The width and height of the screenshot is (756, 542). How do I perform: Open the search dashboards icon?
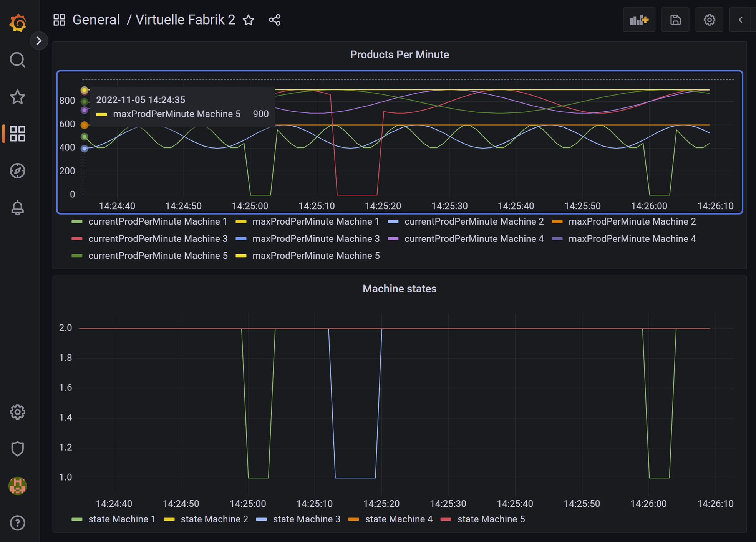pos(18,60)
